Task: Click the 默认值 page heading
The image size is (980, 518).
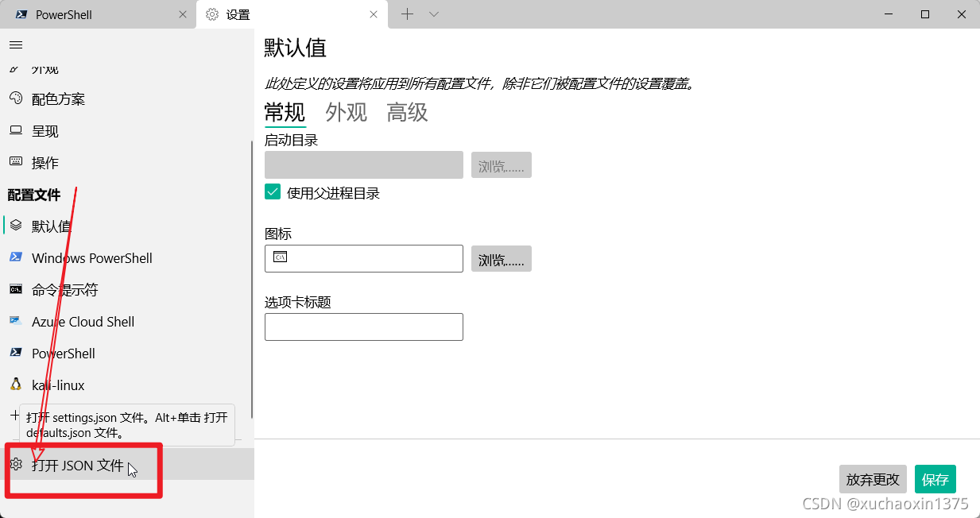Action: point(296,48)
